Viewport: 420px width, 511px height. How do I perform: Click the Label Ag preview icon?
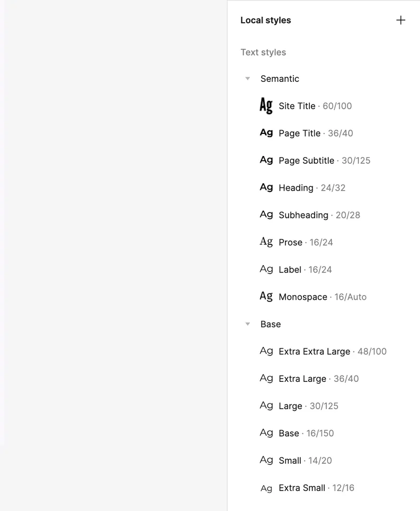pos(266,269)
